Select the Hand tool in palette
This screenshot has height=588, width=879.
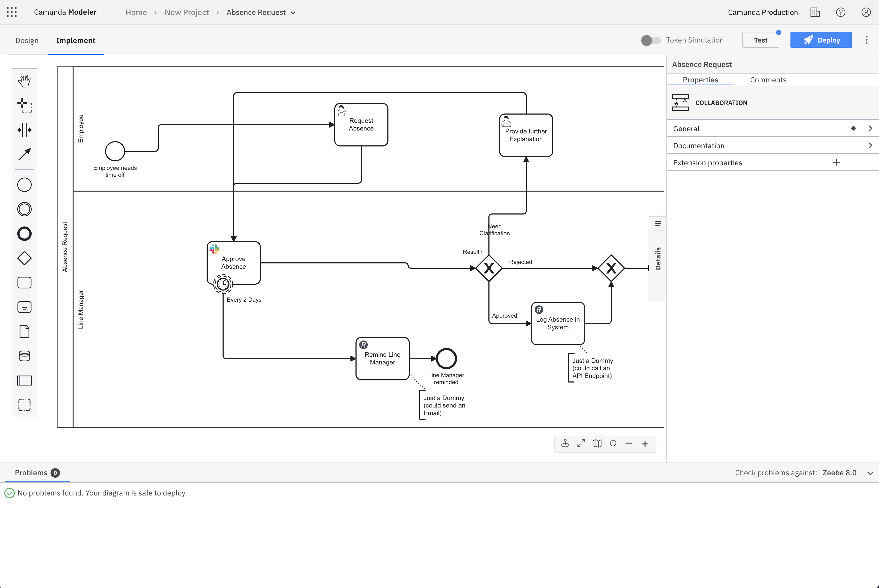[24, 81]
